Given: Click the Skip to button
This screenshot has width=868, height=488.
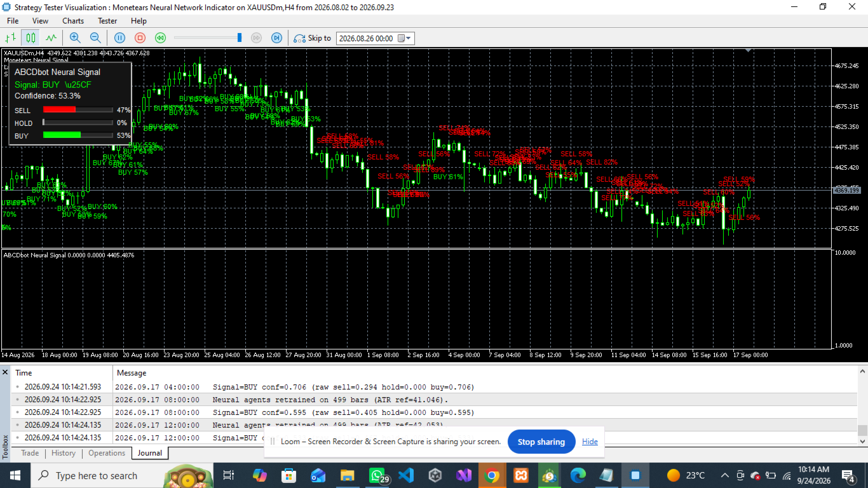Looking at the screenshot, I should click(x=312, y=38).
